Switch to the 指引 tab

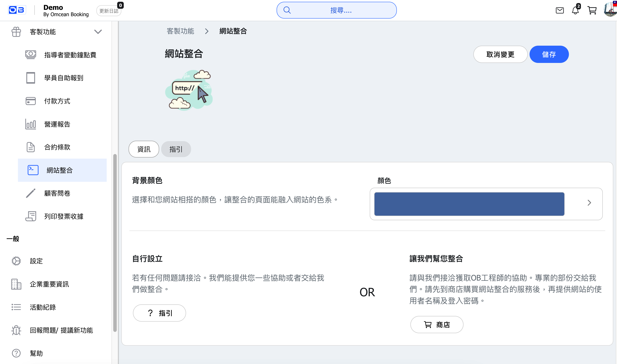[176, 149]
